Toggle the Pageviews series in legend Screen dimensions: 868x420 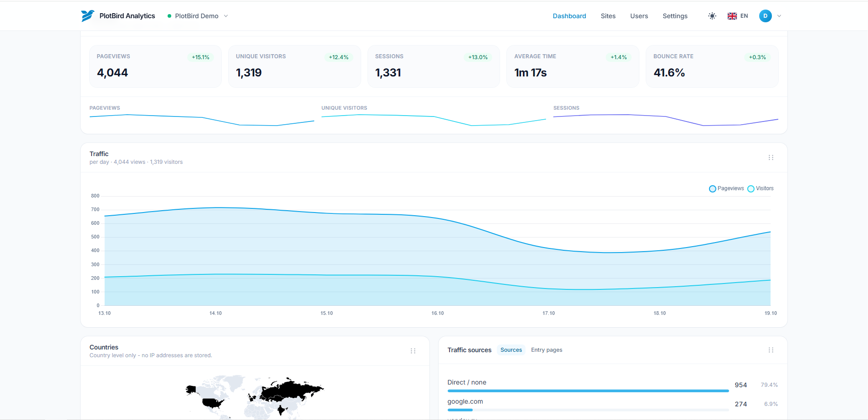(726, 188)
